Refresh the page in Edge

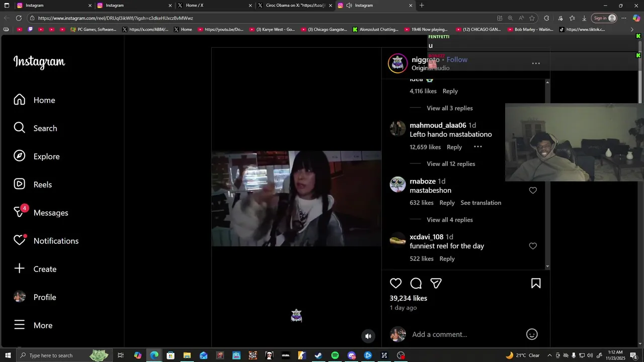(x=19, y=18)
